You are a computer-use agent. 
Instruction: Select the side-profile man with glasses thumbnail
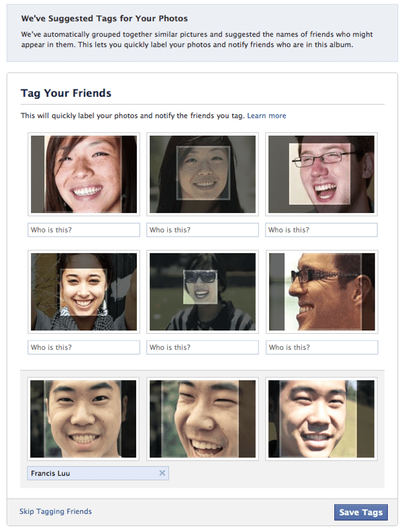[321, 292]
